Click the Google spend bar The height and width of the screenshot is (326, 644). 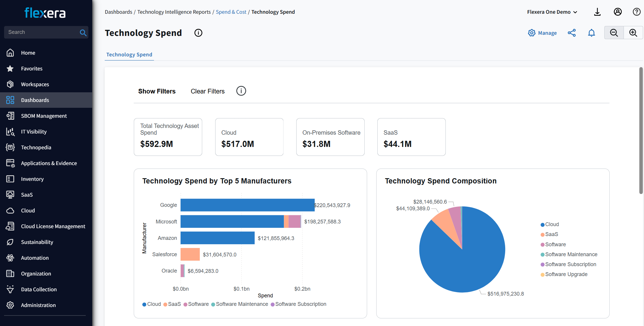click(x=247, y=205)
